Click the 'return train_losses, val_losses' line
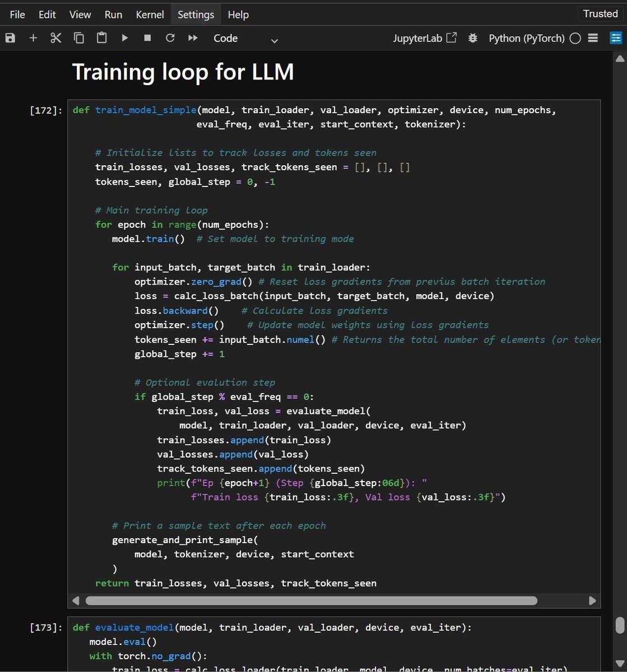The width and height of the screenshot is (627, 672). [236, 583]
